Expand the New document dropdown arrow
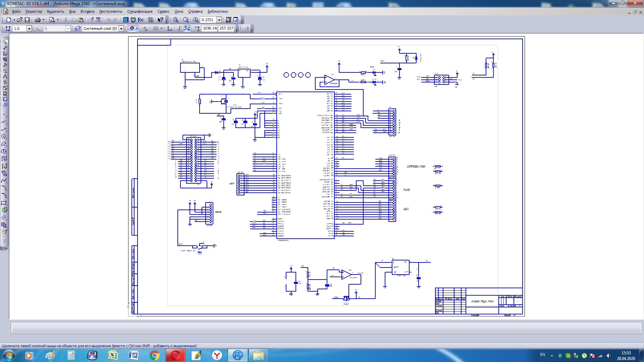644x362 pixels. coord(14,20)
